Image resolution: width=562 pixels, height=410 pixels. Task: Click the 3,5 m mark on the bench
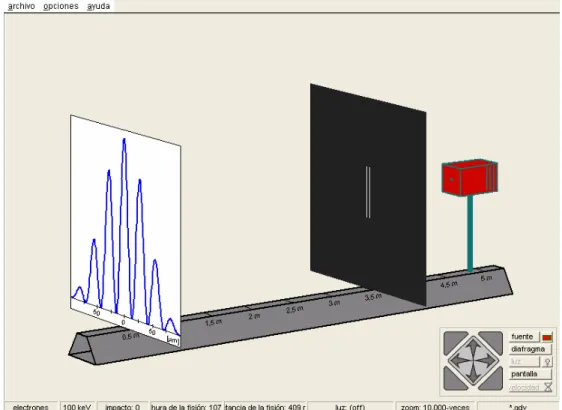point(373,297)
